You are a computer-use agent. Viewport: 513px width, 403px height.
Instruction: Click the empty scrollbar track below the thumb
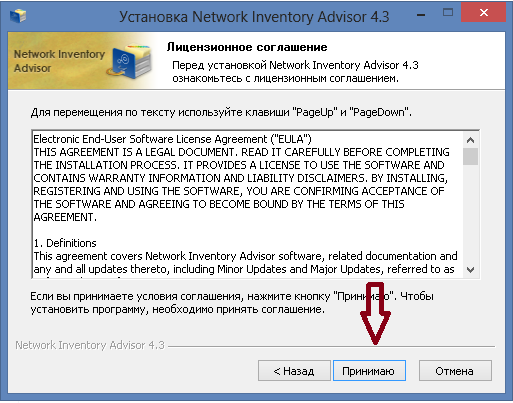tap(470, 213)
